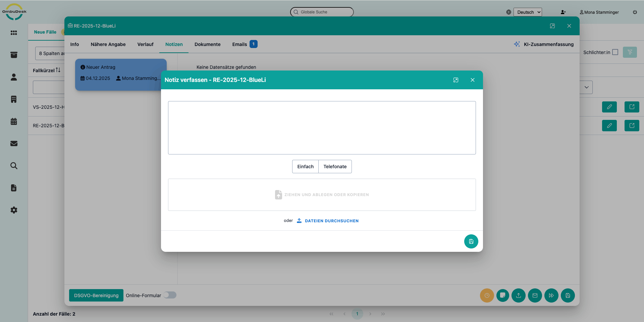644x322 pixels.
Task: Click the orange clock reminder icon
Action: click(487, 295)
